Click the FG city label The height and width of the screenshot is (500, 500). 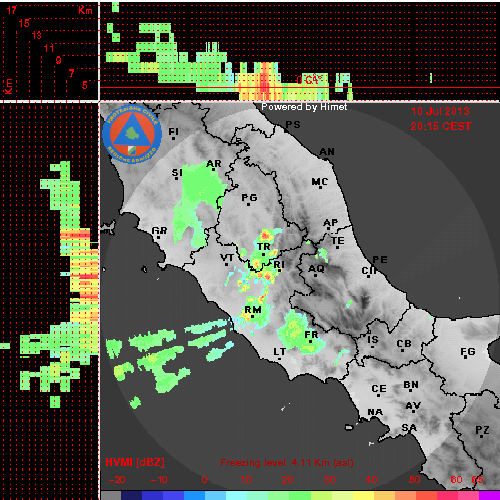point(468,352)
